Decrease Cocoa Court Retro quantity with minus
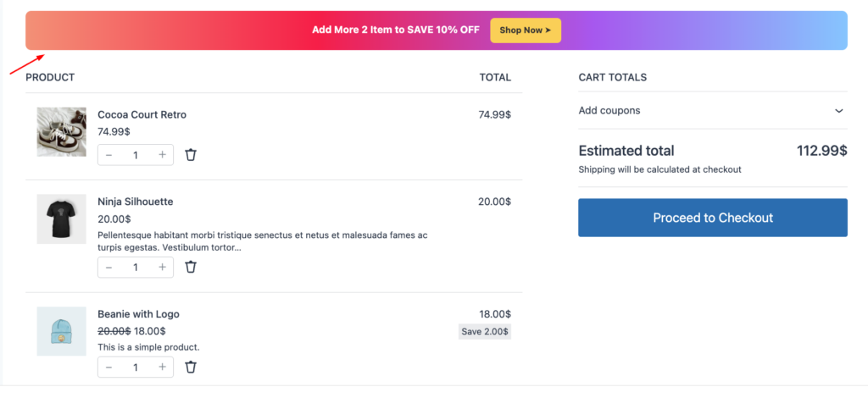This screenshot has height=398, width=868. [x=109, y=155]
